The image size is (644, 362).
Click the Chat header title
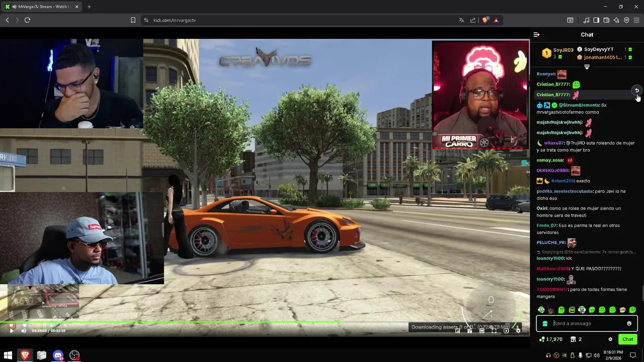coord(587,35)
